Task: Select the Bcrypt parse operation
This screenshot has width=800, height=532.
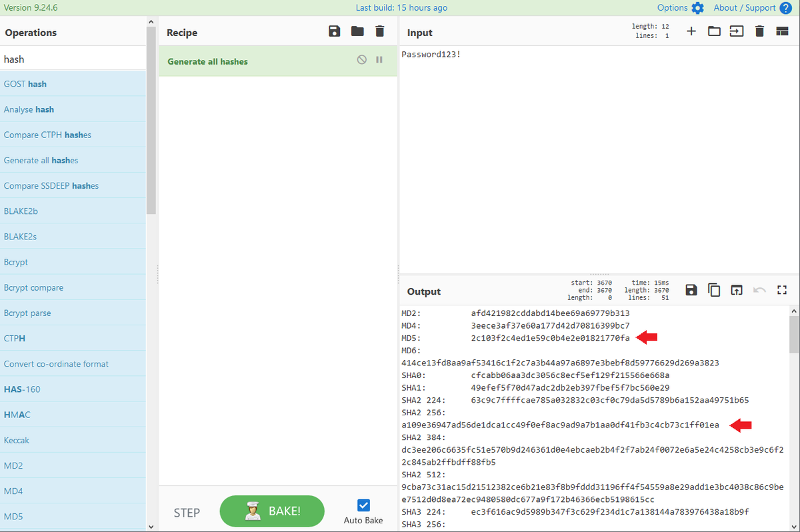Action: click(73, 313)
